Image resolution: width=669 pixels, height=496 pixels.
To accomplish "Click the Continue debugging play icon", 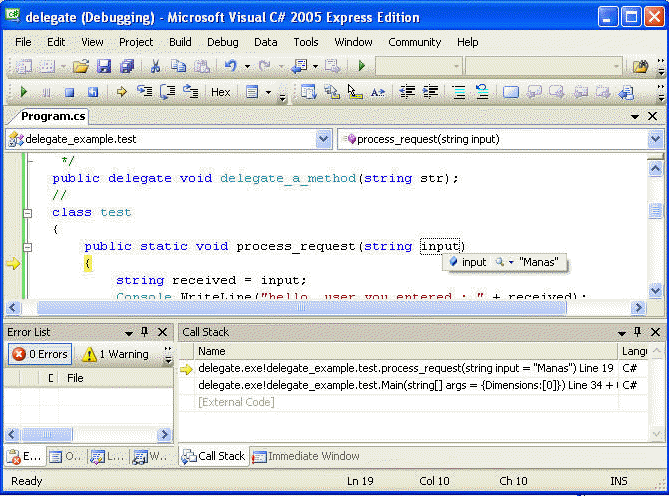I will point(24,92).
